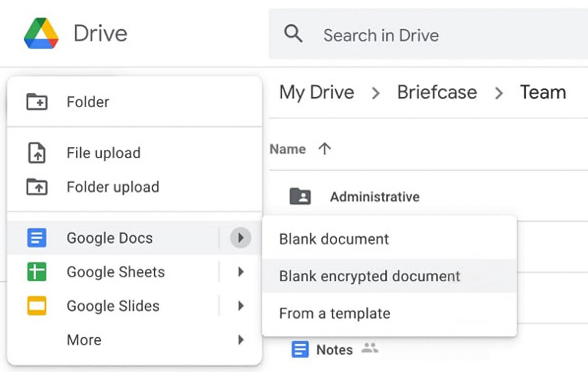588x372 pixels.
Task: Click the Administrative shared folder icon
Action: tap(300, 196)
